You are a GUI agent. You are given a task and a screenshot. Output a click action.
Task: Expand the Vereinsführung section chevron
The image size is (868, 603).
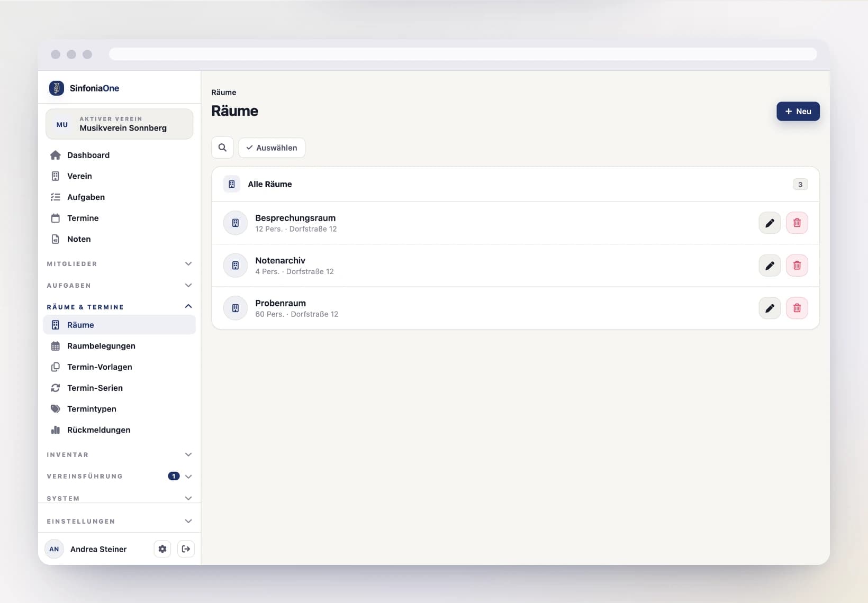[x=188, y=476]
